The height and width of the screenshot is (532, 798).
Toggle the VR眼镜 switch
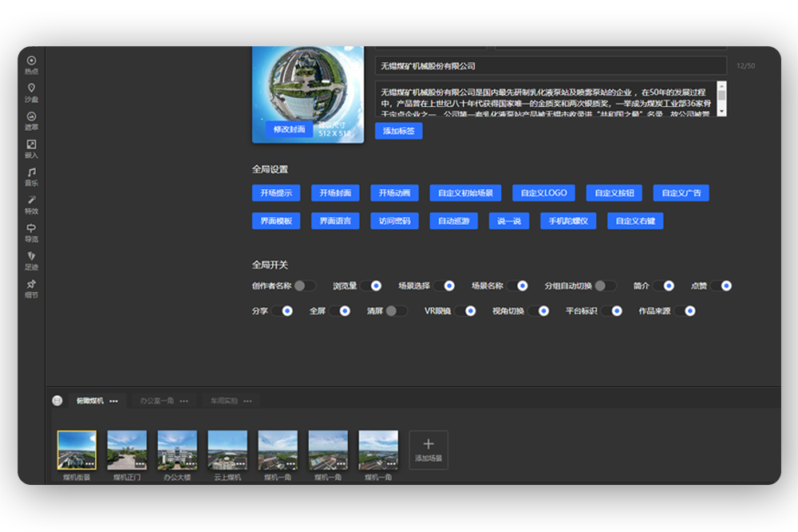(x=465, y=311)
